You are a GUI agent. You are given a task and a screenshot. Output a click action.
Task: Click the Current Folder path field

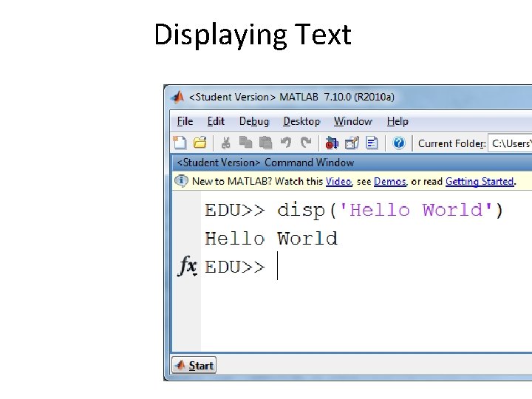click(510, 143)
